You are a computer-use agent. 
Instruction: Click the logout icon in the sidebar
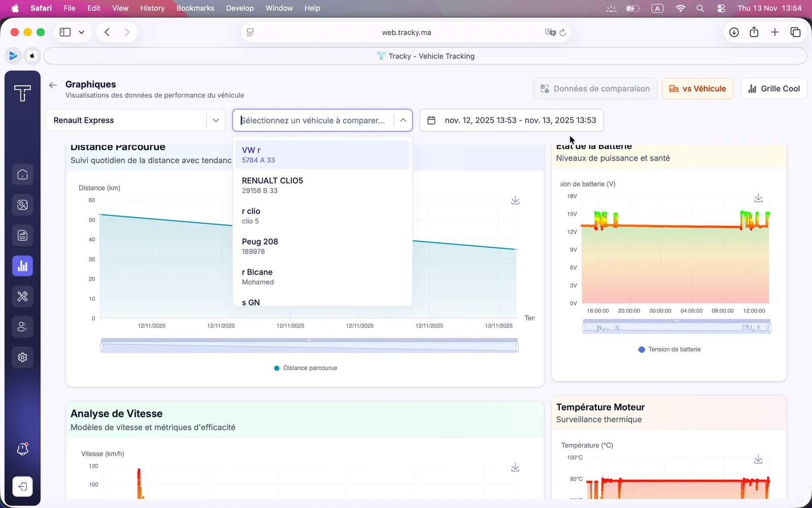(x=22, y=487)
